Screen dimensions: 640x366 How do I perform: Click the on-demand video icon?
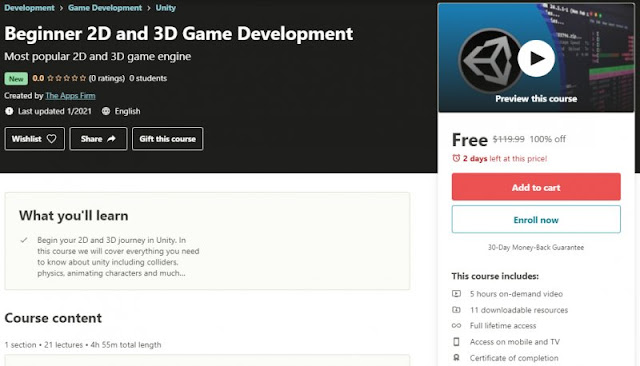coord(456,293)
